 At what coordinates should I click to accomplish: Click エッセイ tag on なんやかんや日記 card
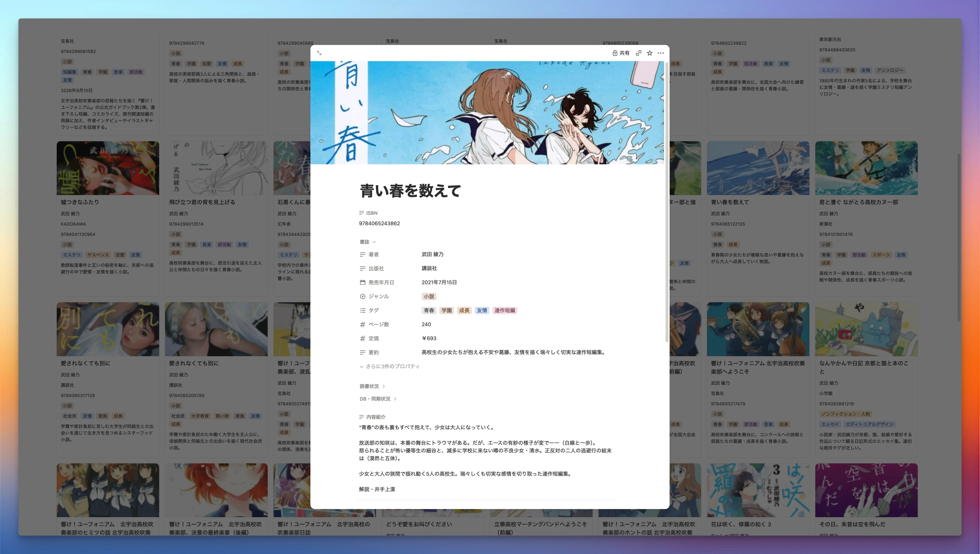(830, 424)
